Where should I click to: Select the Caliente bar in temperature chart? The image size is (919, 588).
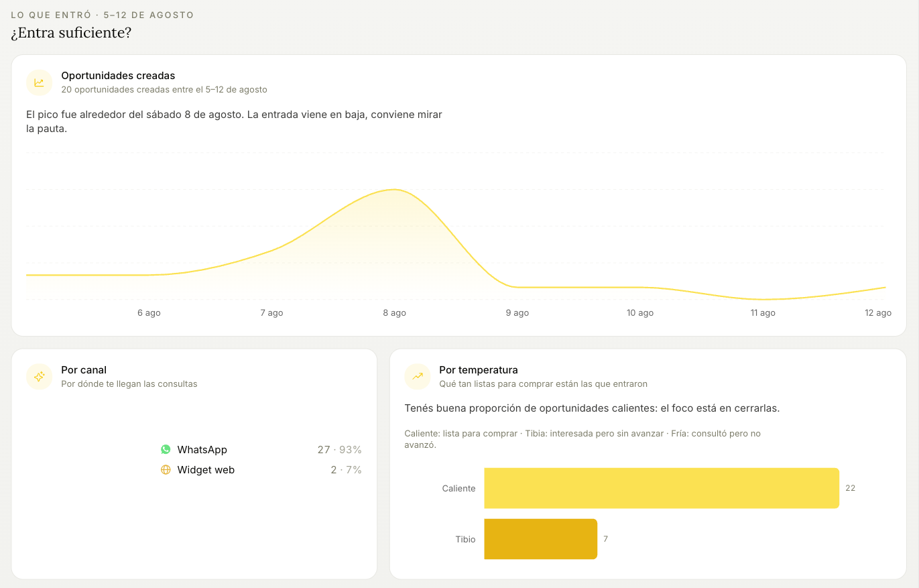pos(662,488)
